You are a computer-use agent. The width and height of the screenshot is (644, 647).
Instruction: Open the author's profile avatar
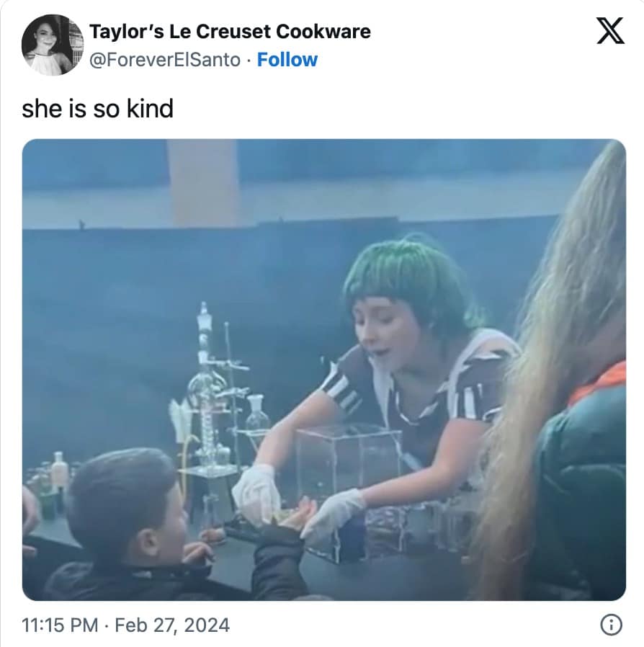[53, 45]
